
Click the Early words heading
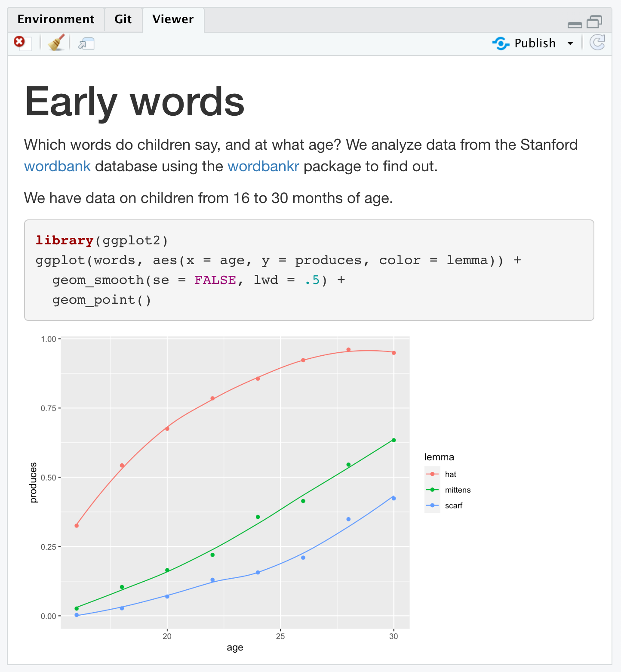pos(135,102)
